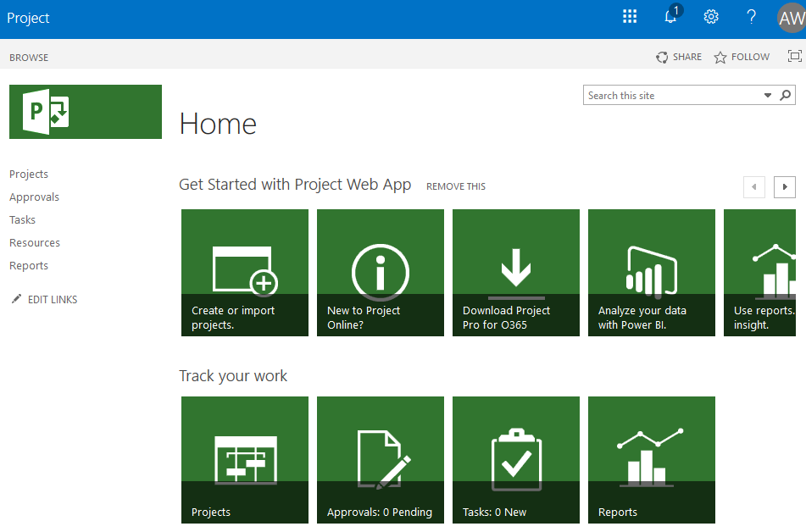806x532 pixels.
Task: Open the settings gear icon
Action: coord(711,16)
